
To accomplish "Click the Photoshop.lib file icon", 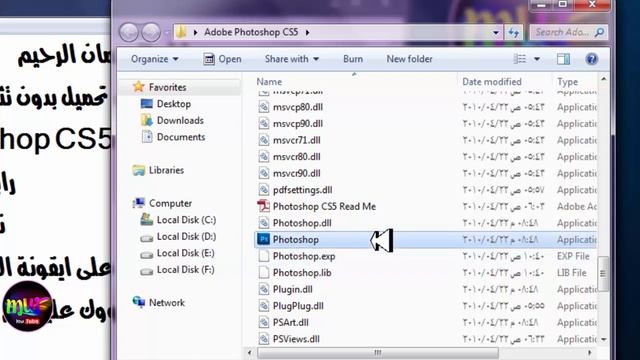I will (264, 273).
